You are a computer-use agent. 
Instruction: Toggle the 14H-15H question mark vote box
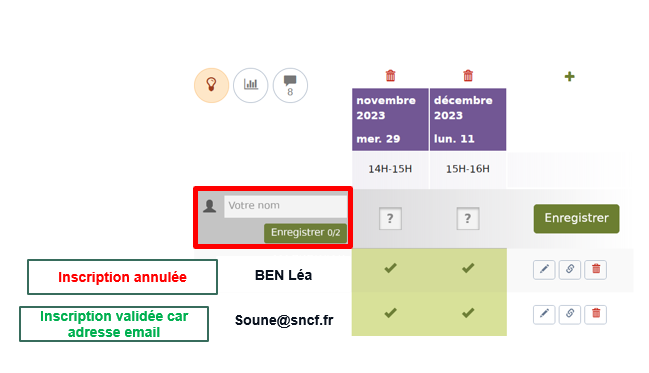[x=390, y=218]
